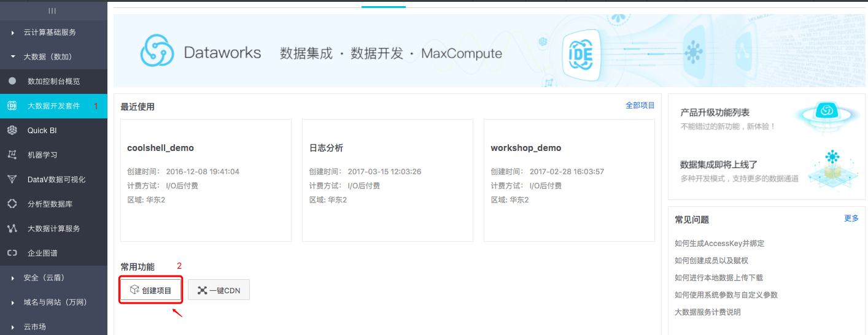Click the Quick BI cube icon
Viewport: 868px width, 335px height.
tap(12, 130)
